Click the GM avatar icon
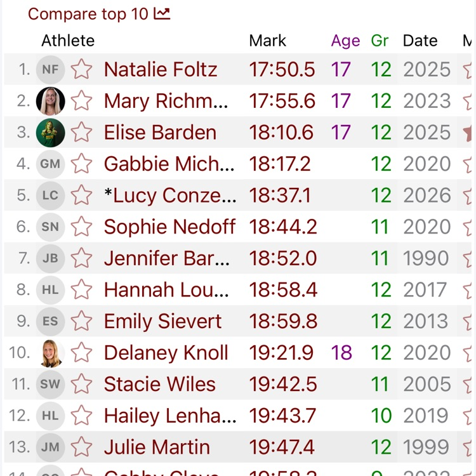 click(x=50, y=164)
